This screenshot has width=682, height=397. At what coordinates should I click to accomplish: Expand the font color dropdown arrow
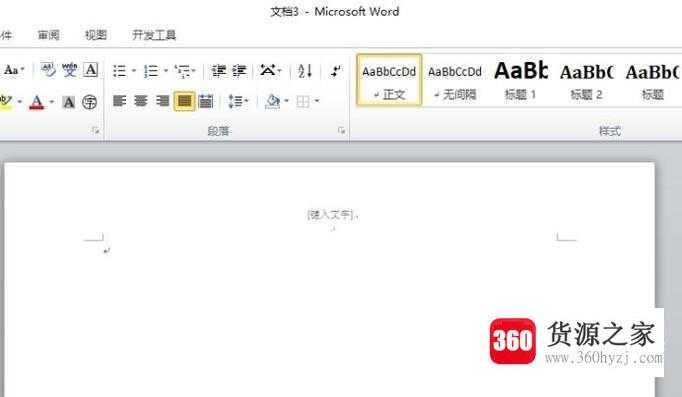point(51,102)
